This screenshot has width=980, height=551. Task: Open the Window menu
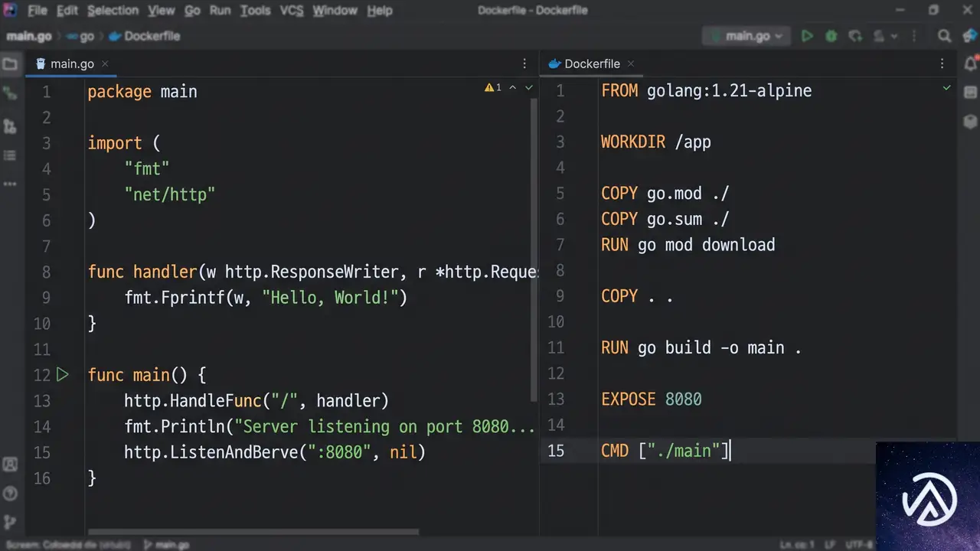tap(335, 11)
